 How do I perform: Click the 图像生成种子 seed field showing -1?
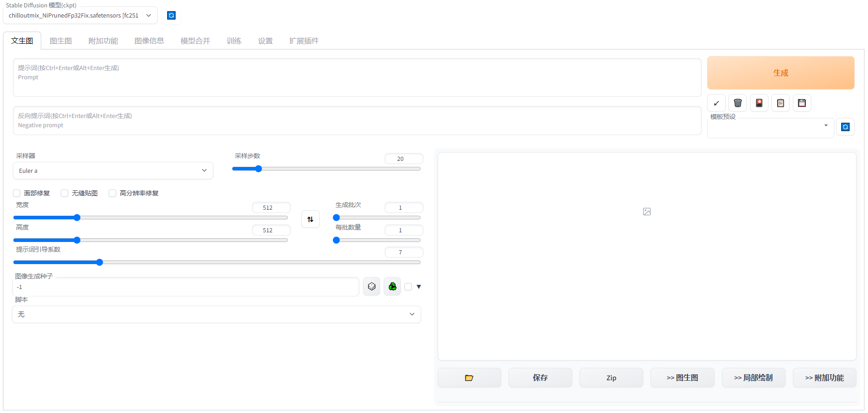[x=186, y=287]
